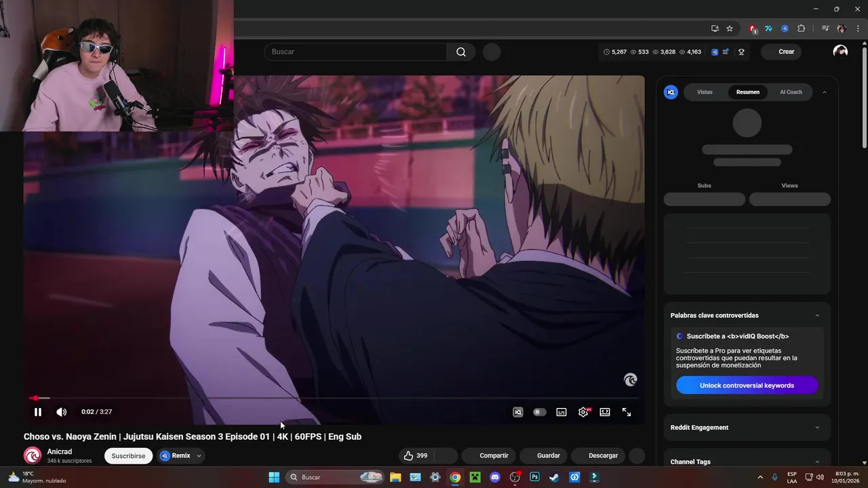The image size is (868, 488).
Task: Switch to the Vistas tab in vidIQ panel
Action: point(705,92)
